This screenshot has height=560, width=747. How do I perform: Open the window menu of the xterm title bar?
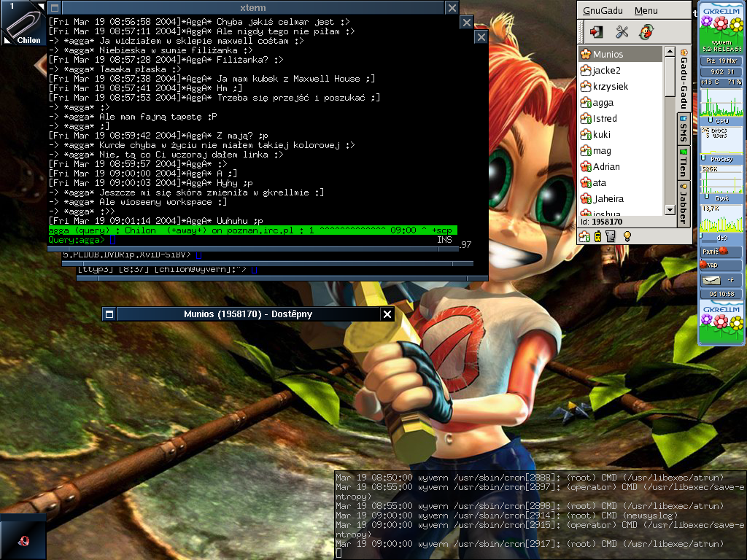[55, 7]
